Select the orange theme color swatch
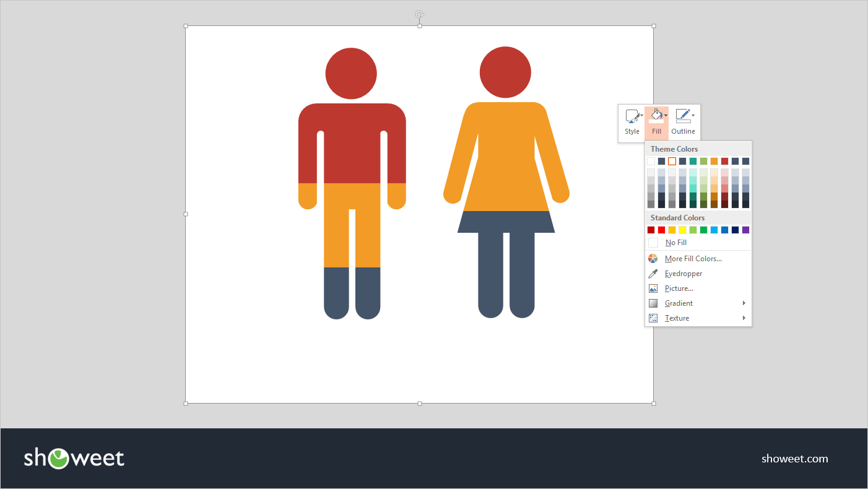Image resolution: width=868 pixels, height=489 pixels. pyautogui.click(x=714, y=162)
